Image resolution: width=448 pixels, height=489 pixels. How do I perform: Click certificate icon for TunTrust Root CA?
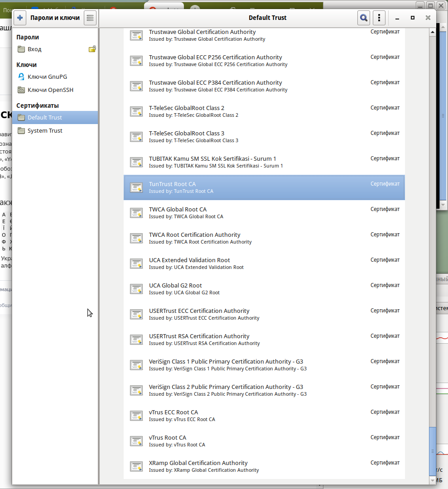[136, 187]
